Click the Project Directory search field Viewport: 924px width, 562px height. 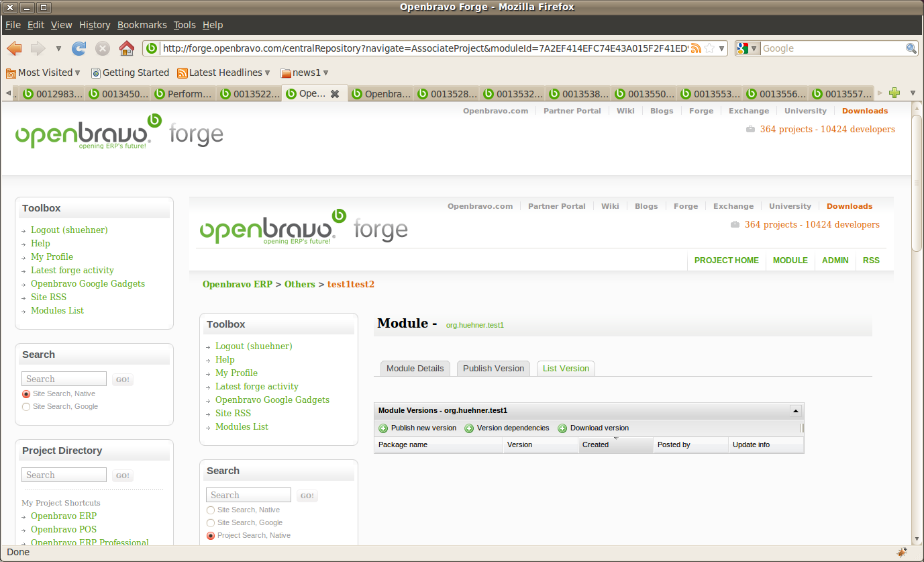click(64, 475)
